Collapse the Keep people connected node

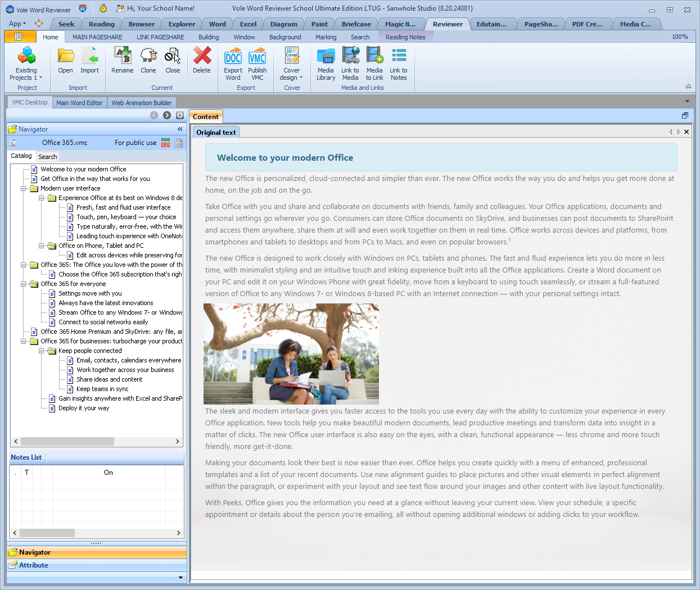pos(42,351)
